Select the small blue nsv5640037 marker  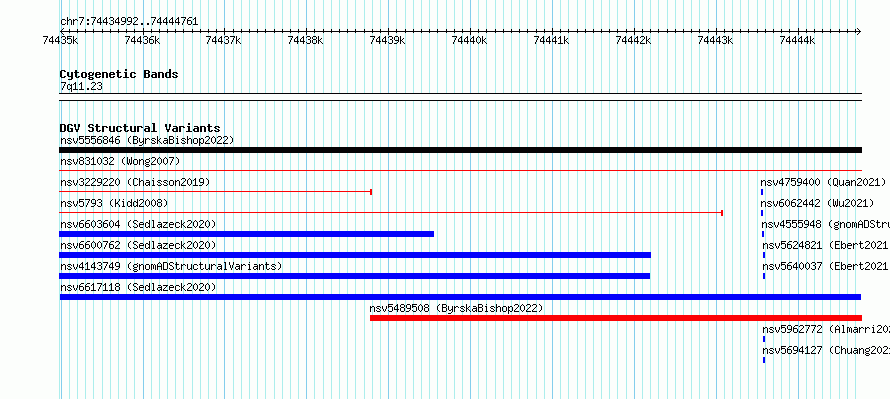click(764, 276)
